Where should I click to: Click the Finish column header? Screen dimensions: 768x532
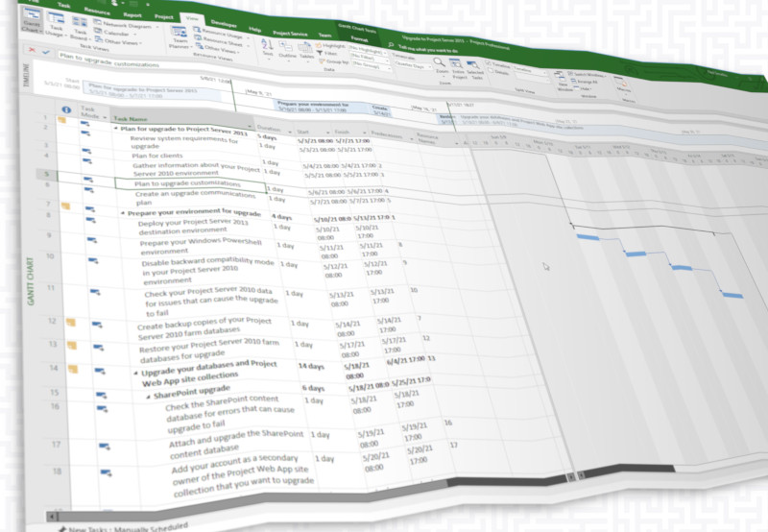[x=349, y=133]
